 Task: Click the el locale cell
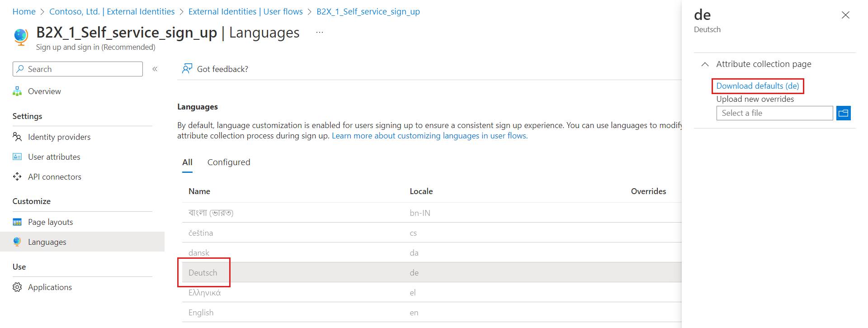tap(413, 293)
